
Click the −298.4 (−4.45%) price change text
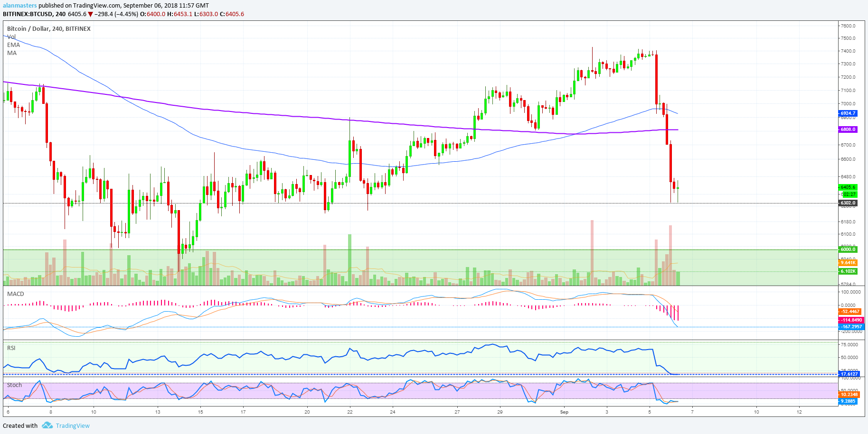click(x=116, y=14)
